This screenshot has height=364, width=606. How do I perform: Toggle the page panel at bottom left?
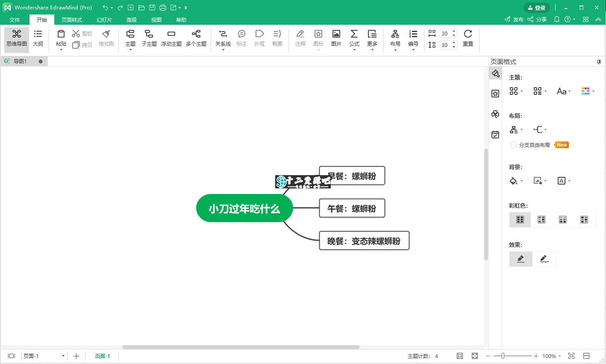coord(12,356)
